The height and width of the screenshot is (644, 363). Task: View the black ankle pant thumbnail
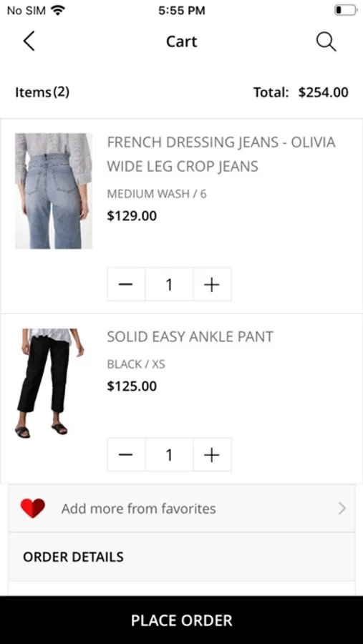pos(52,384)
